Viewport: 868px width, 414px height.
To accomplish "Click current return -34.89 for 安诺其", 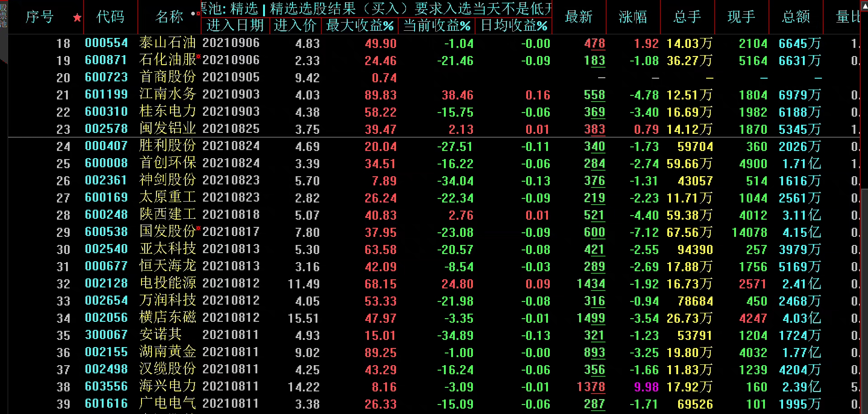I will pos(455,335).
